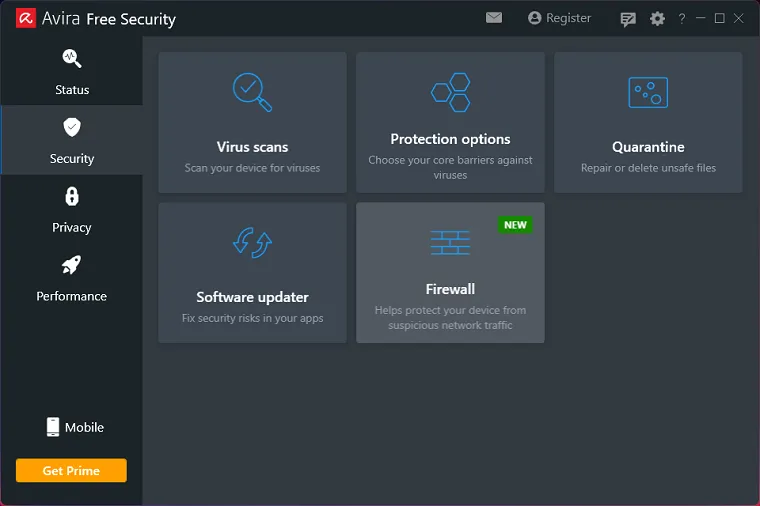This screenshot has height=506, width=760.
Task: Open the Virus scans card title
Action: [x=253, y=147]
